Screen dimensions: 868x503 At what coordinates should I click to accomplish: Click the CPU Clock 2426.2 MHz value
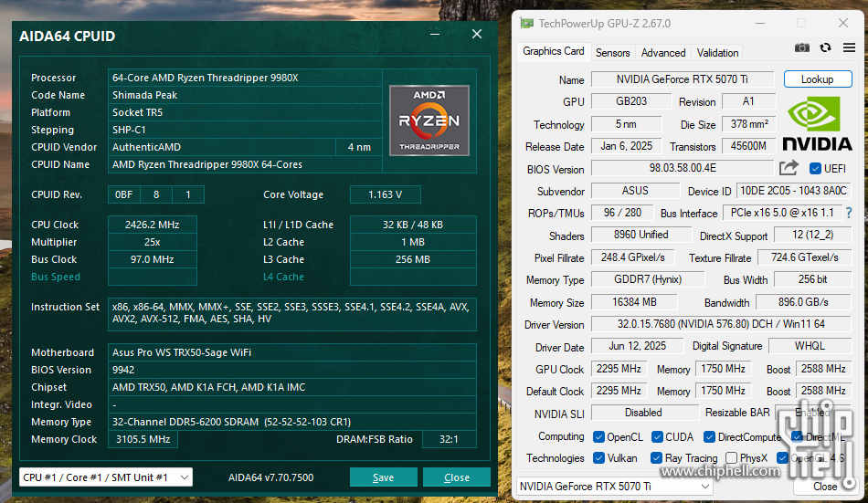pyautogui.click(x=153, y=225)
